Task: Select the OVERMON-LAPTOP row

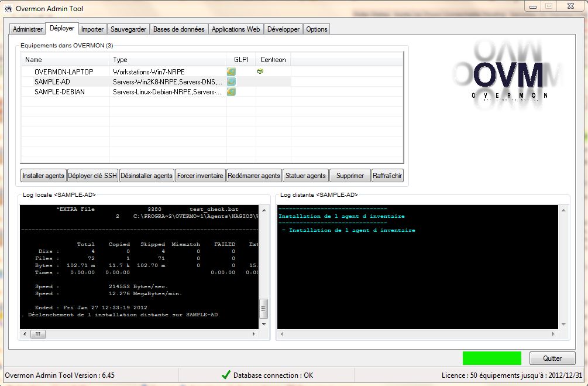Action: coord(156,71)
